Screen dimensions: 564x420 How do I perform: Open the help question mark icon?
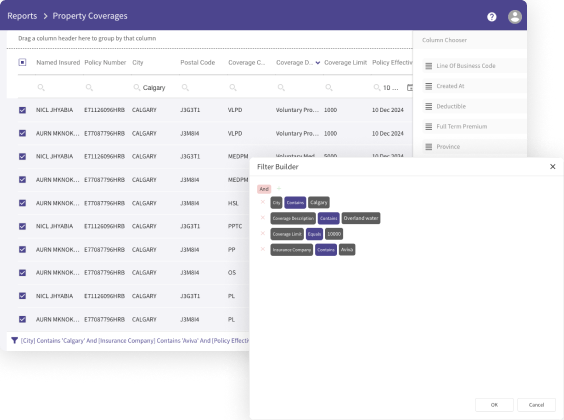click(492, 17)
